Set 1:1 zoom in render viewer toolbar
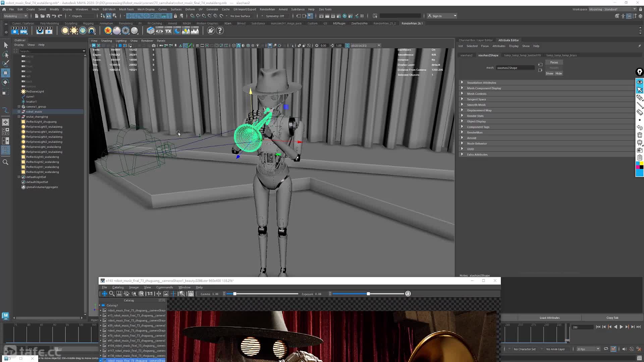644x362 pixels. click(x=150, y=294)
